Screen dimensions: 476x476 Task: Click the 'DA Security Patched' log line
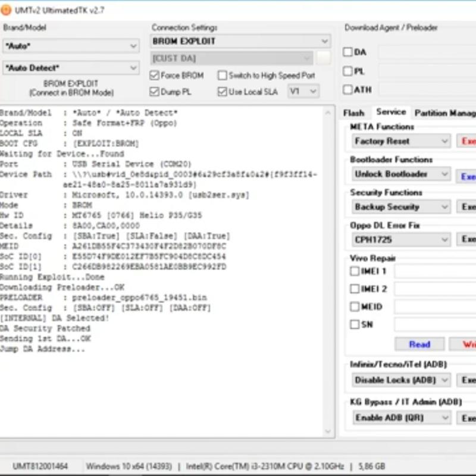[x=45, y=328]
